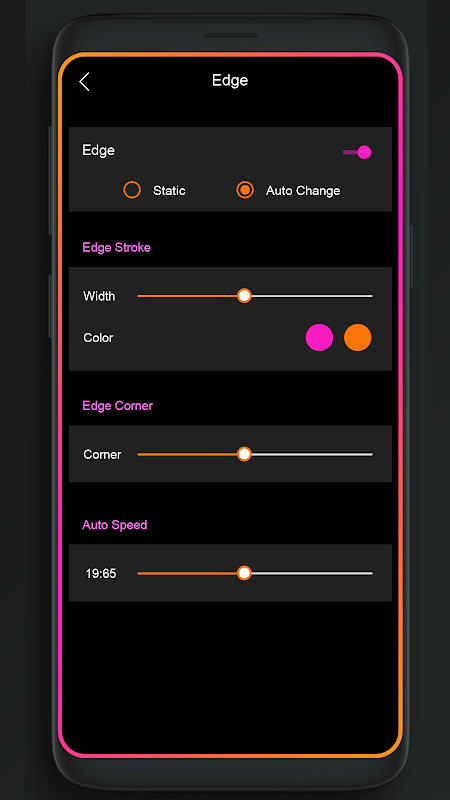
Task: Click the Width label in Edge Stroke
Action: 99,296
